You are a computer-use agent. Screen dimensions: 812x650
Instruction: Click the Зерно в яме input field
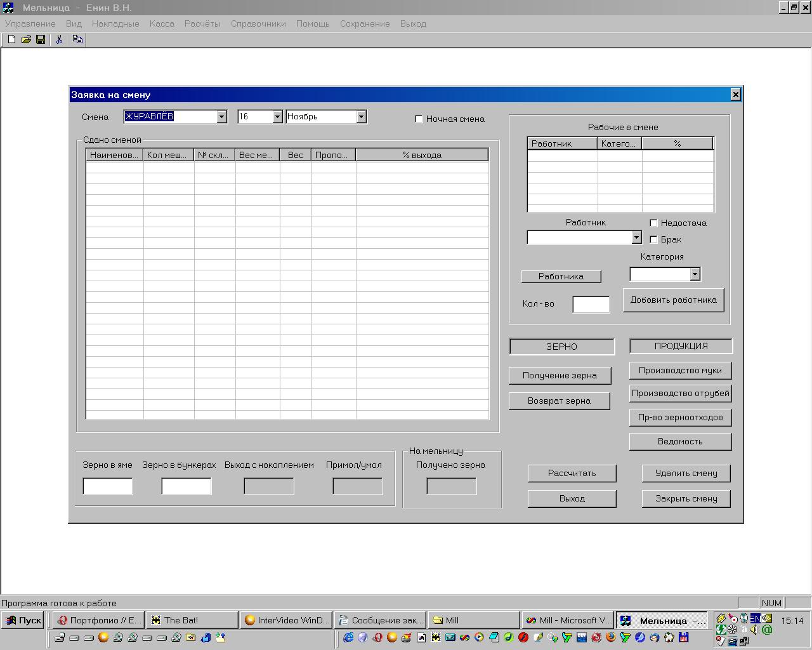(x=108, y=486)
